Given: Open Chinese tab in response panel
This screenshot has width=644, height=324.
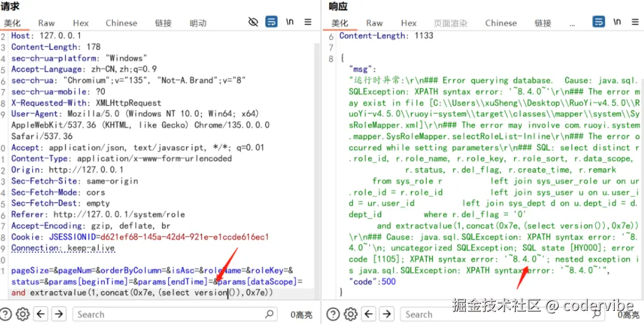Looking at the screenshot, I should point(501,23).
